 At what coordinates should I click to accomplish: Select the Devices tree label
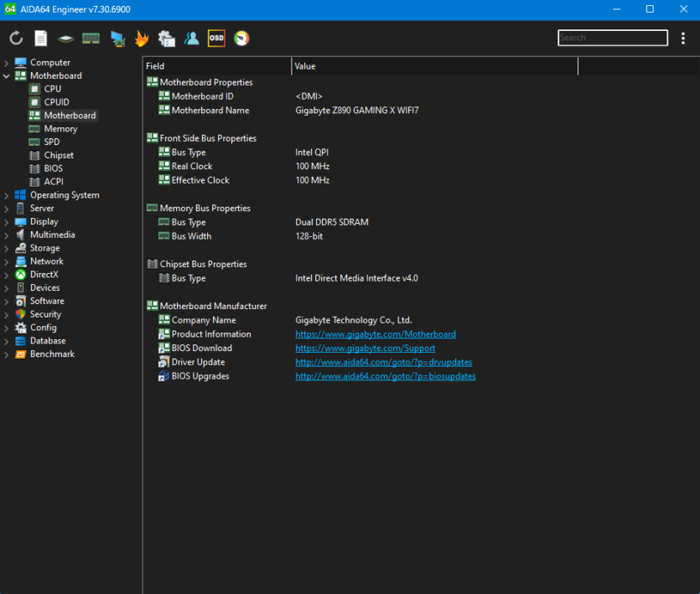[x=44, y=288]
